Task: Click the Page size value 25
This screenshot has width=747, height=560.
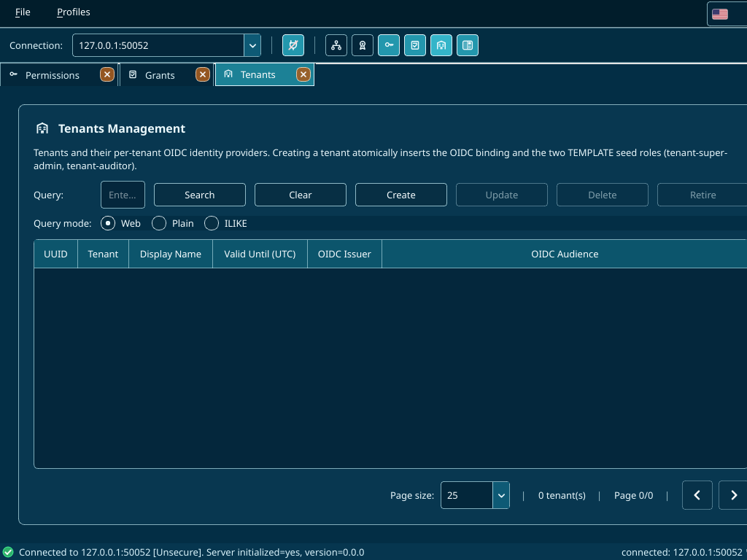Action: [467, 495]
